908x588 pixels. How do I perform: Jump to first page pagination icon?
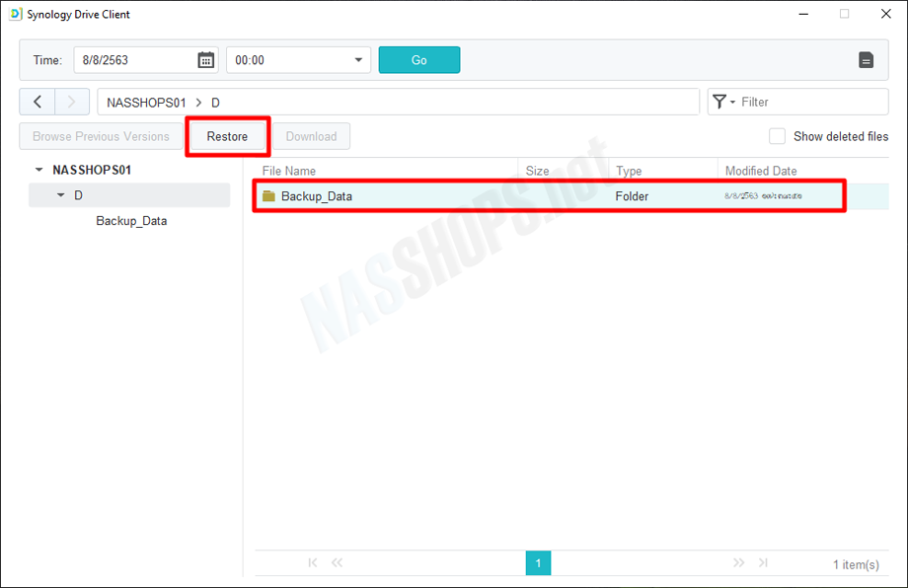[x=313, y=562]
